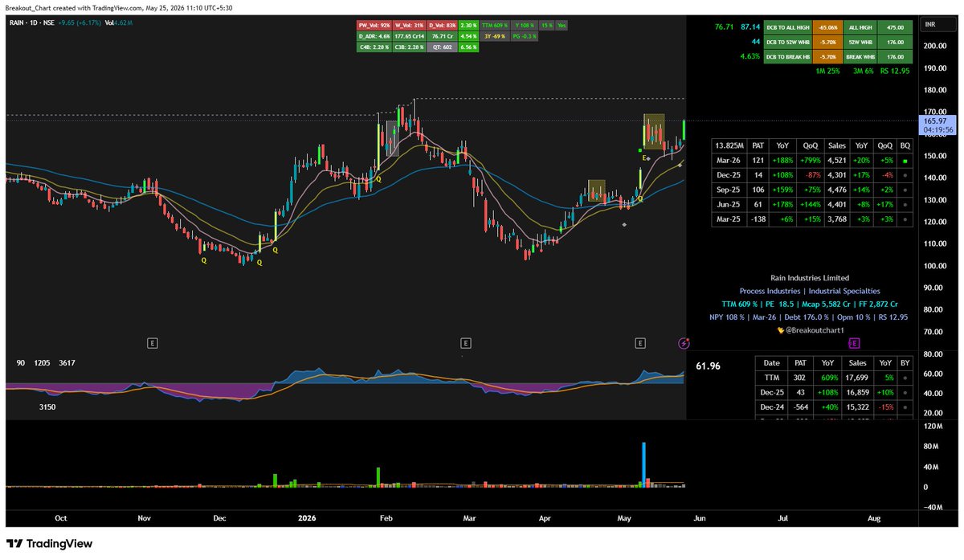The width and height of the screenshot is (964, 560).
Task: Click the 76.71 Cr cell
Action: 442,36
